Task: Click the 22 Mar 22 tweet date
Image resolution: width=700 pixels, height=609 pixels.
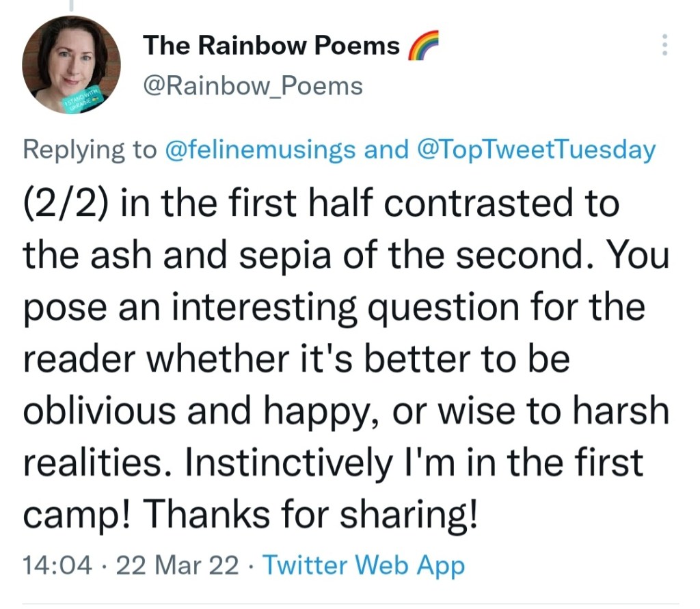Action: (x=178, y=566)
